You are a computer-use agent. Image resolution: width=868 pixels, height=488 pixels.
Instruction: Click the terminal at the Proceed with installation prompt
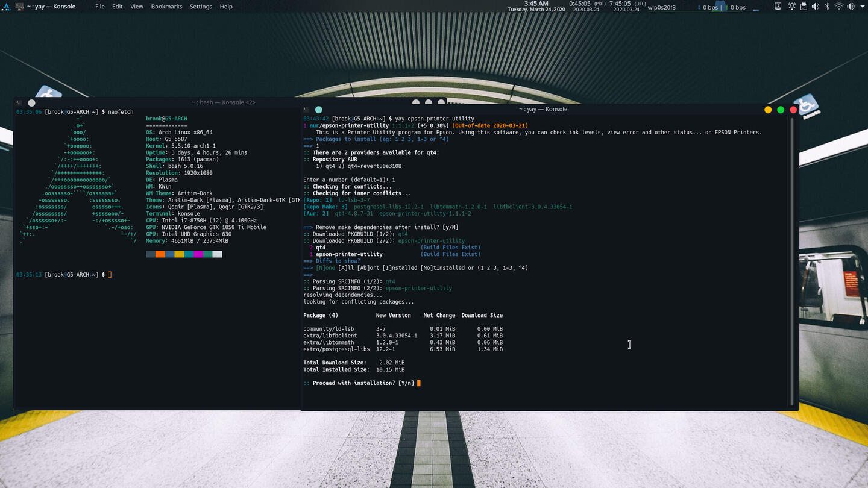[418, 383]
